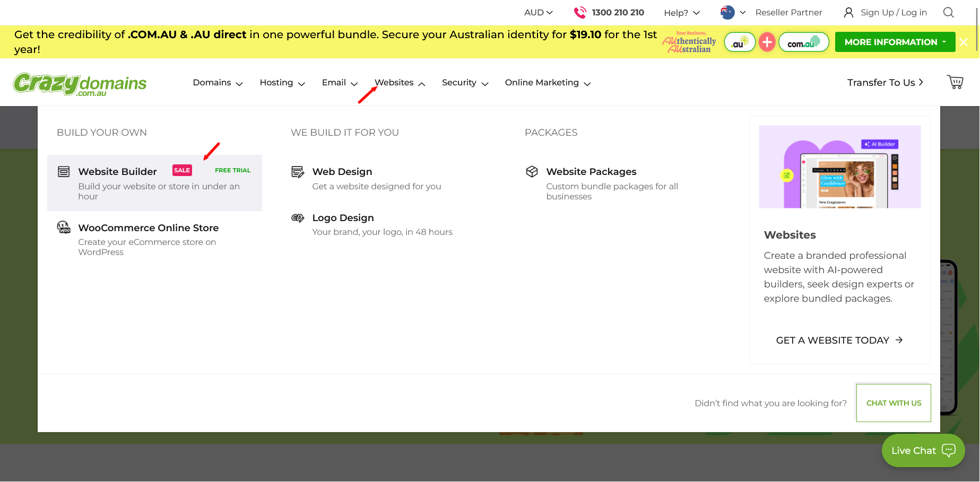Click the Website Packages box icon

532,171
